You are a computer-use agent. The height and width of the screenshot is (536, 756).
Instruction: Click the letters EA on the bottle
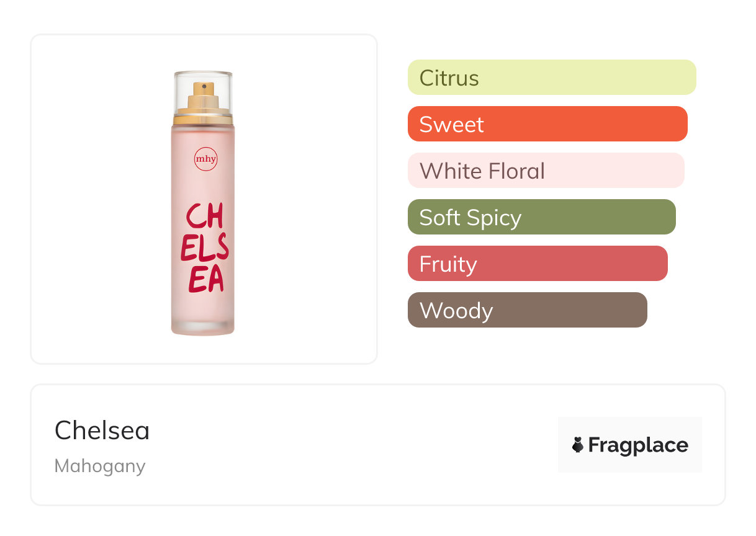206,280
